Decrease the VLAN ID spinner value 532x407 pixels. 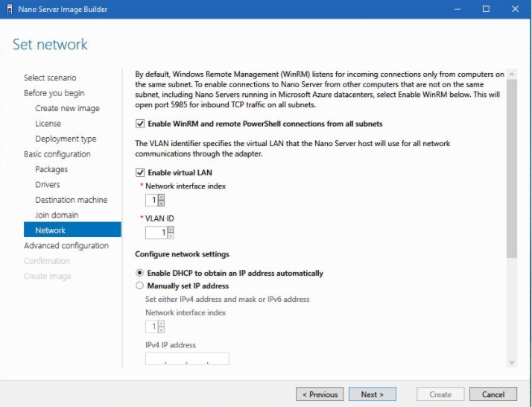171,236
